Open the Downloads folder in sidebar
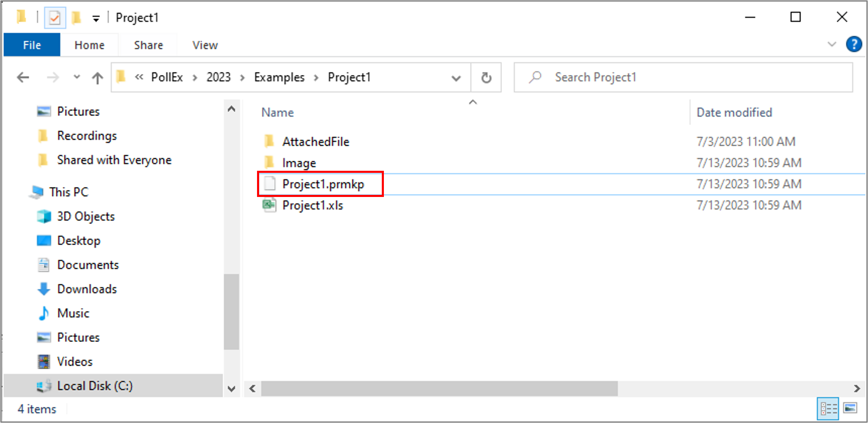 tap(87, 289)
